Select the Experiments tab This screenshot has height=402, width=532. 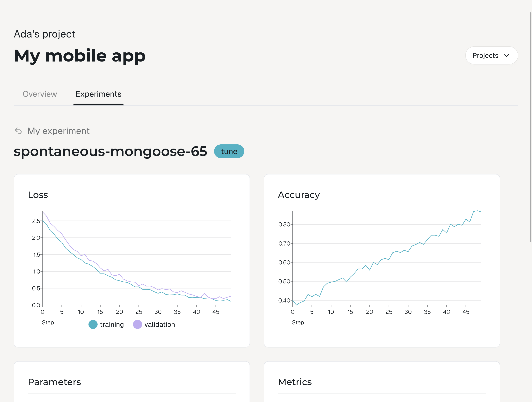click(98, 94)
